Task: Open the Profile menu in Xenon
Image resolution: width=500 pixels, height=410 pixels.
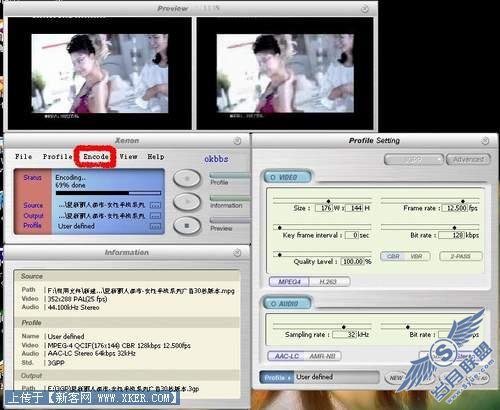Action: coord(58,156)
